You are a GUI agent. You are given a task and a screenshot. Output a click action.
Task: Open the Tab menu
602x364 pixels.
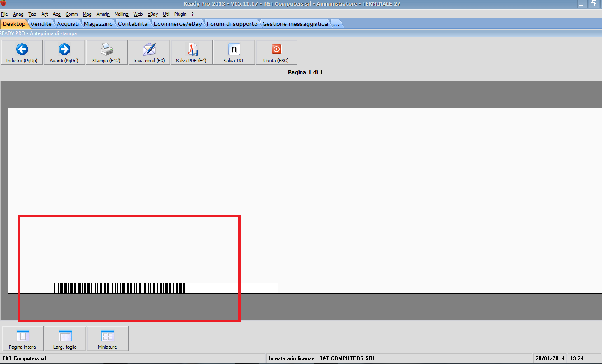32,14
